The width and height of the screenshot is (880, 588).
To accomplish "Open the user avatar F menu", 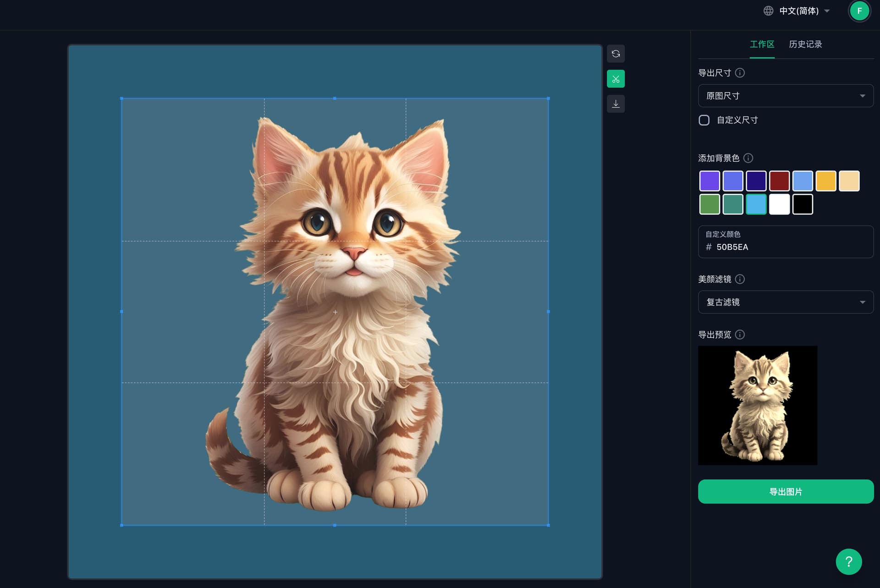I will click(859, 11).
